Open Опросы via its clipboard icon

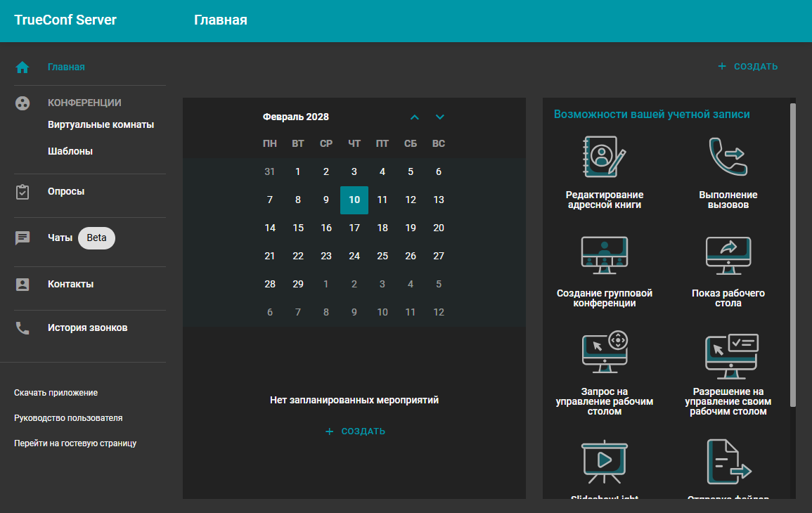22,190
